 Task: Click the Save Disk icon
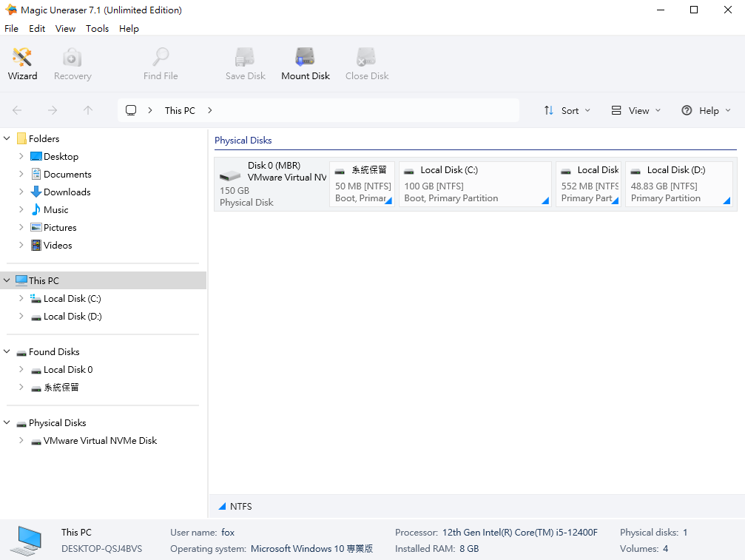pyautogui.click(x=245, y=57)
